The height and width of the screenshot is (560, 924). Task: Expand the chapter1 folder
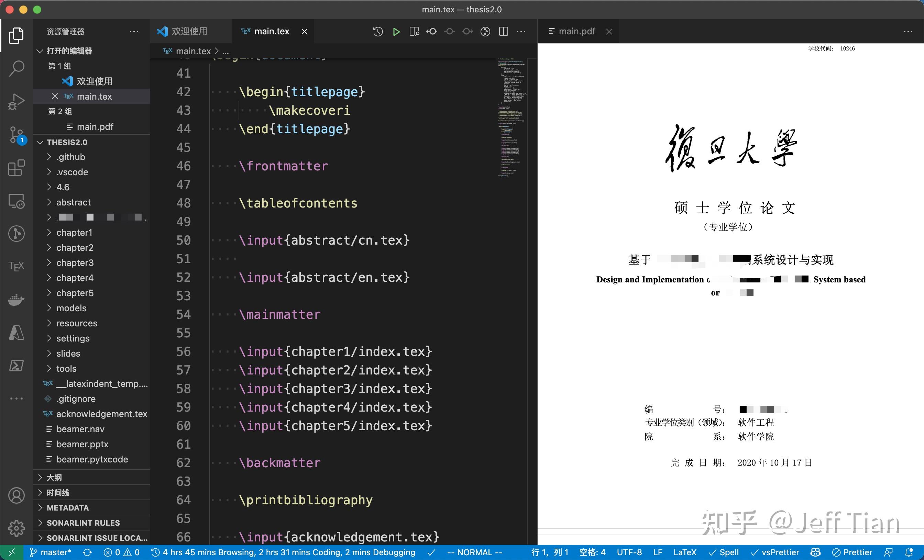coord(74,232)
